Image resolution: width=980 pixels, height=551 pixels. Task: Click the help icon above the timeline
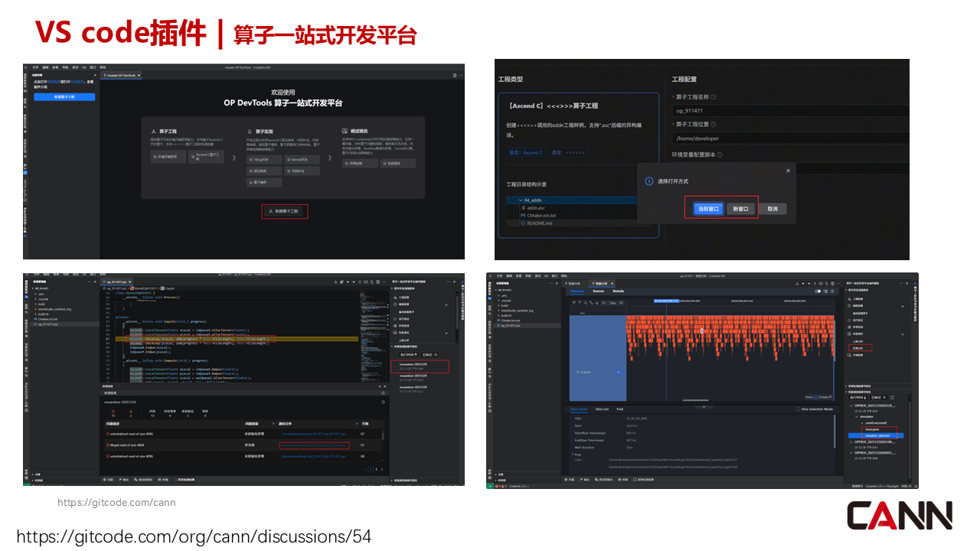(x=832, y=292)
